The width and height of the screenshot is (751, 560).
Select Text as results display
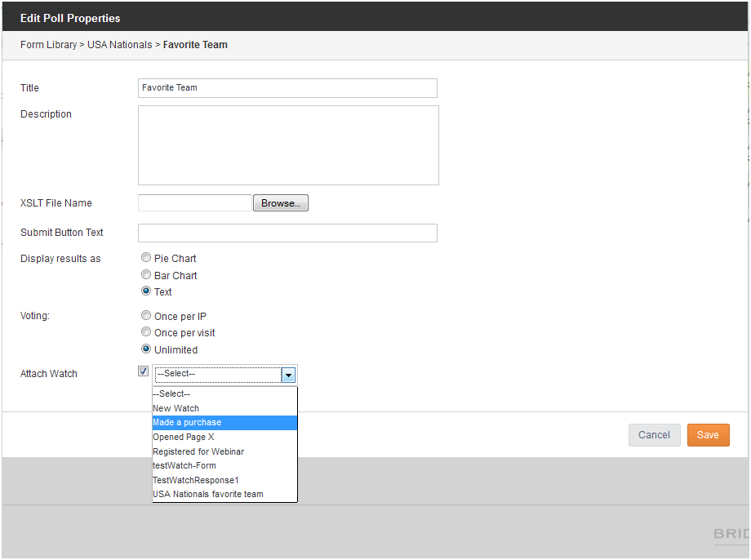click(146, 291)
